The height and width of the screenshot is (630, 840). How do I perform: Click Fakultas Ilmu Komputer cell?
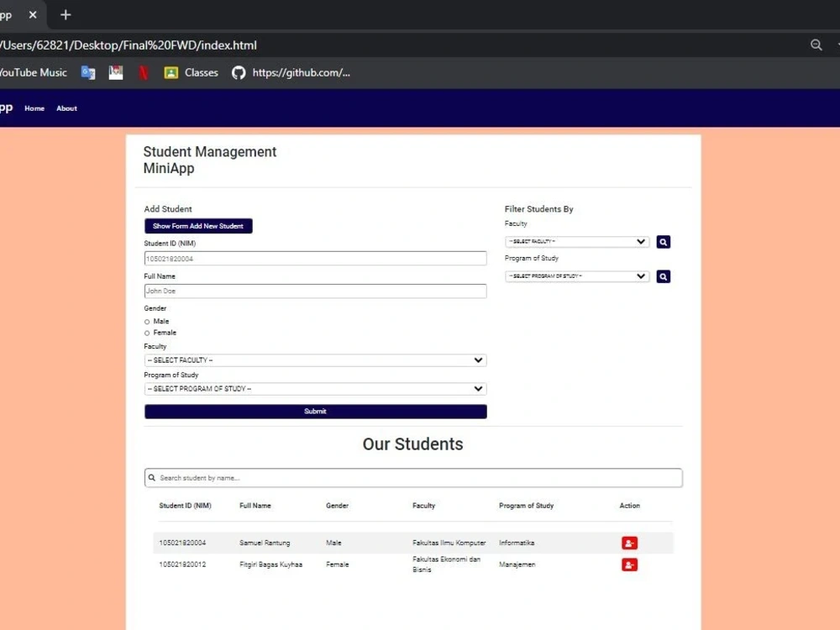[x=449, y=543]
